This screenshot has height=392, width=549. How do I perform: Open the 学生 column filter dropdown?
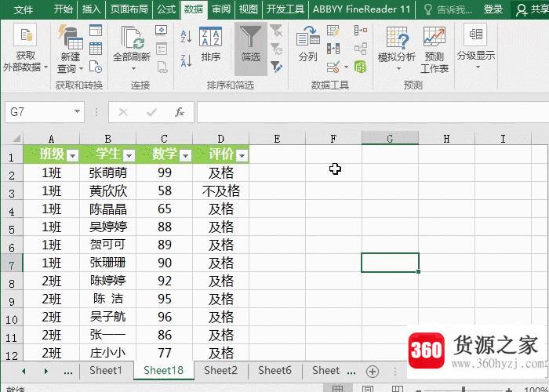(x=129, y=156)
